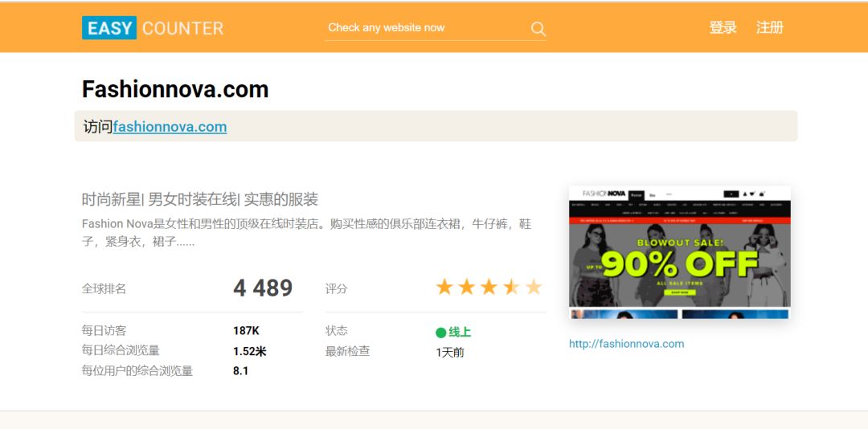Click the 187K daily visitors value
868x429 pixels.
tap(247, 331)
